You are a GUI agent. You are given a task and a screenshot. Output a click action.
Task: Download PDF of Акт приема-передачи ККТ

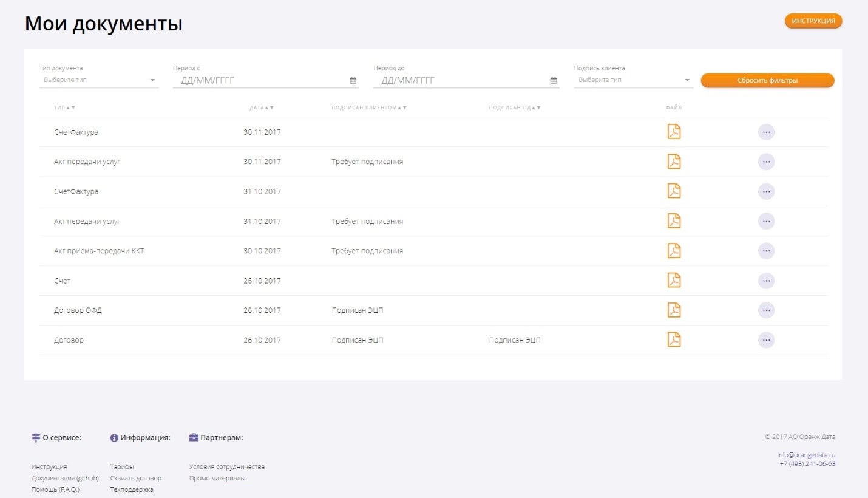coord(674,251)
